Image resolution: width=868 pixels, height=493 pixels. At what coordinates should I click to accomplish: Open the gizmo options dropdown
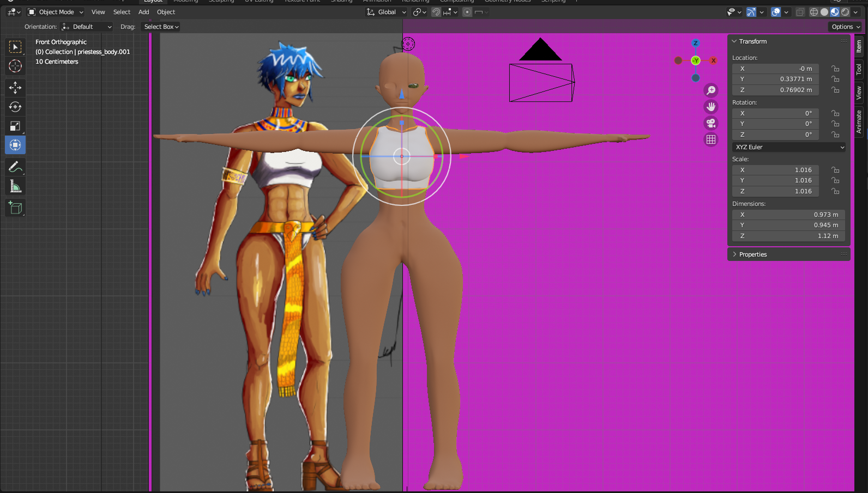(x=762, y=12)
